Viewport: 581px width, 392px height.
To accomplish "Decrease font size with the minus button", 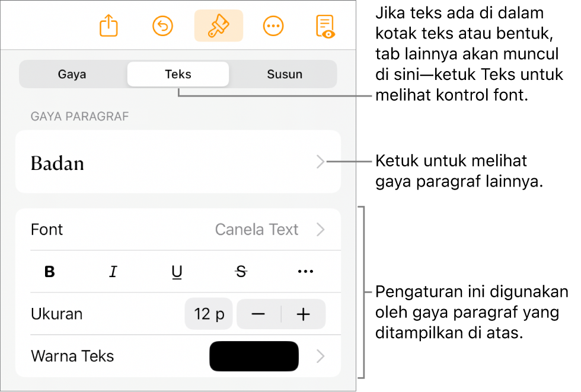I will pyautogui.click(x=257, y=314).
